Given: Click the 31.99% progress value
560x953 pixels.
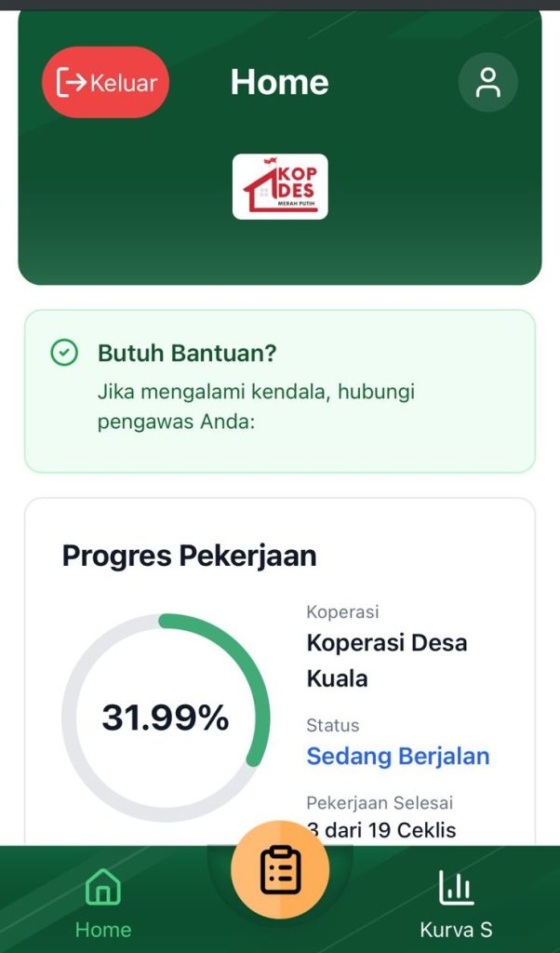Looking at the screenshot, I should tap(166, 718).
